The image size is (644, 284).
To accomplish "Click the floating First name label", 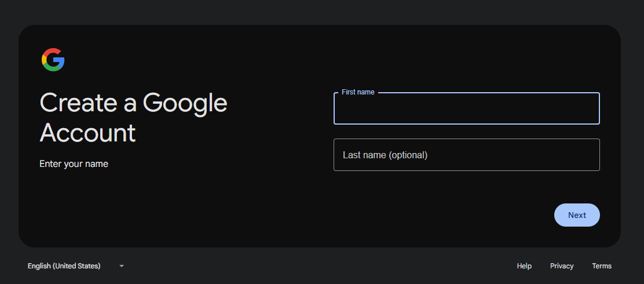I will (x=358, y=92).
